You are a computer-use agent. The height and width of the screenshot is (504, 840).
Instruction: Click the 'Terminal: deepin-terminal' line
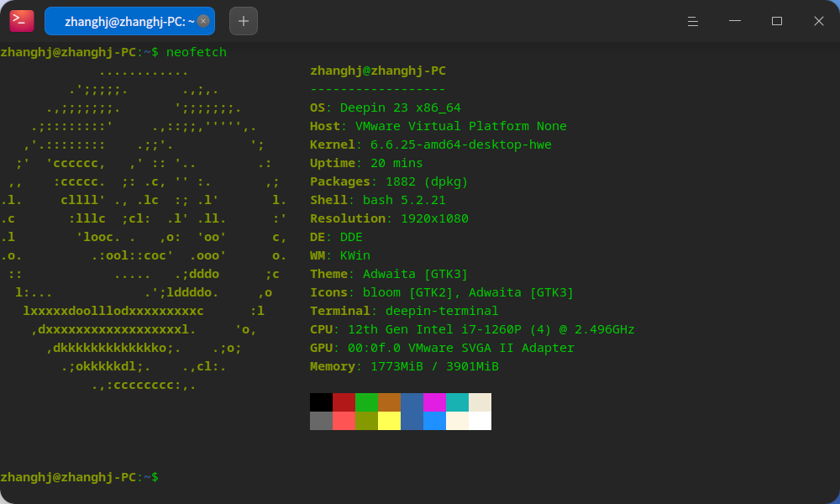pos(404,311)
